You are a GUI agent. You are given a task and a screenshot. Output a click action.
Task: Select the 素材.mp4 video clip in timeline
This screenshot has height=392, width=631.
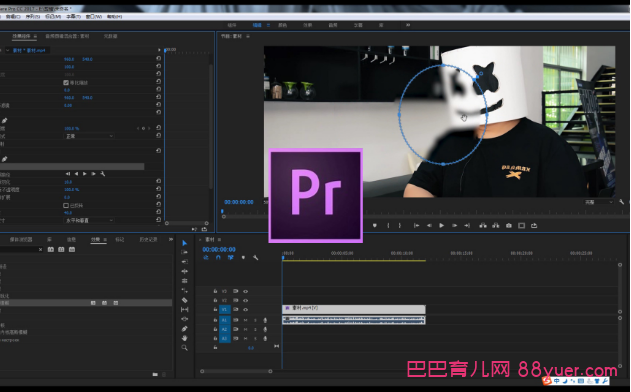point(354,309)
